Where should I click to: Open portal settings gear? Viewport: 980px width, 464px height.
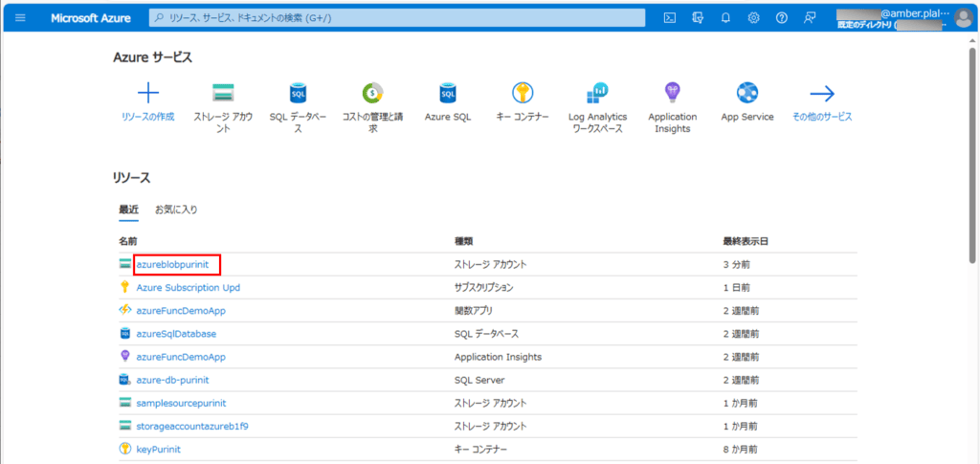(754, 18)
